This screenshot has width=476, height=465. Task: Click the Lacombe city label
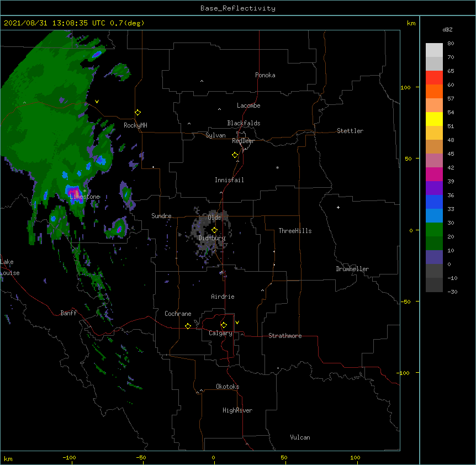pyautogui.click(x=248, y=105)
